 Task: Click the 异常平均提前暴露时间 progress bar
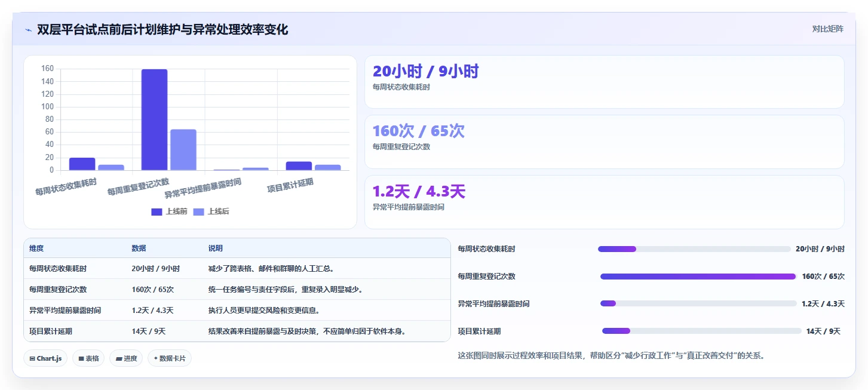coord(698,303)
